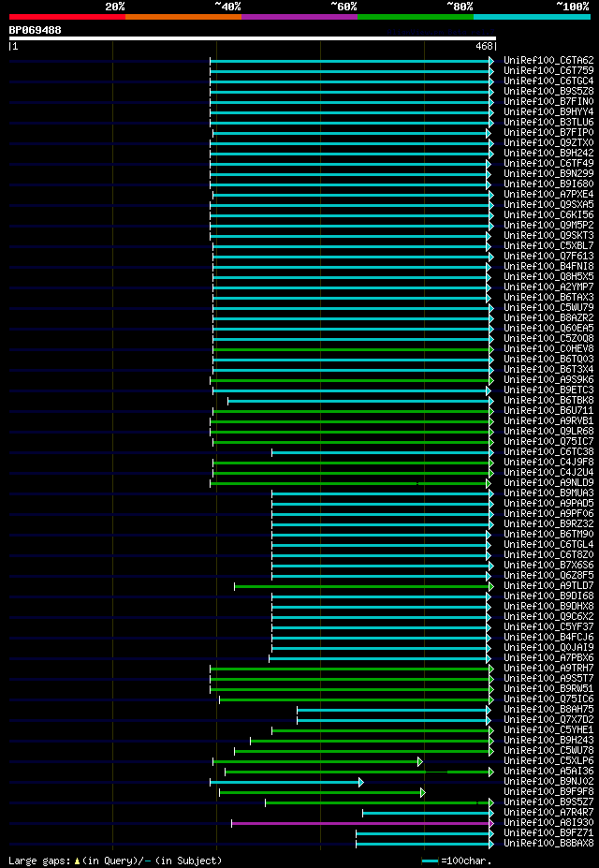Image resolution: width=599 pixels, height=868 pixels.
Task: Select the UniRef100_C6TGL4 label
Action: click(x=548, y=545)
